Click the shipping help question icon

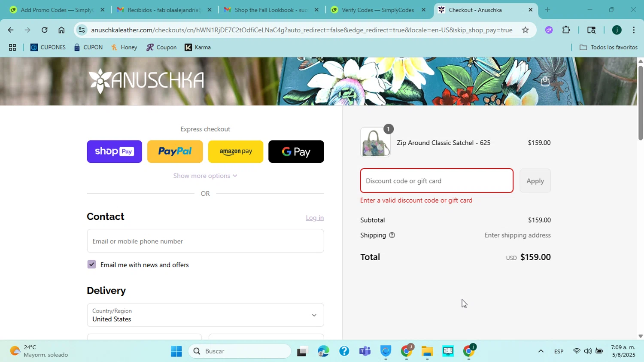(392, 235)
